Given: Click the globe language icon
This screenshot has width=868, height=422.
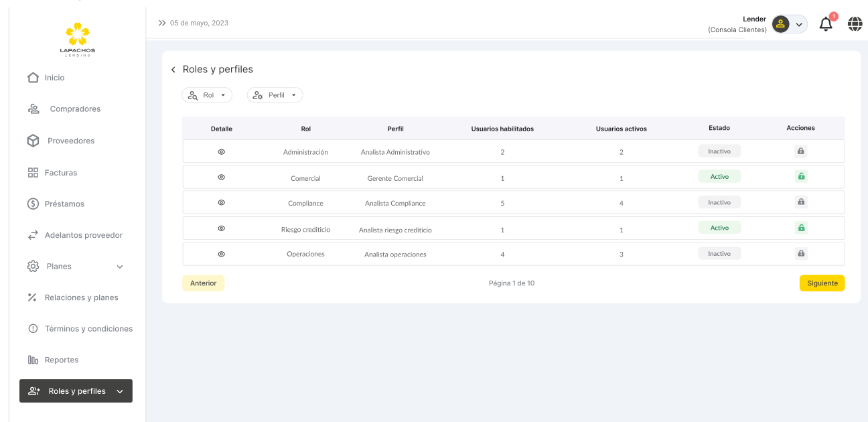Looking at the screenshot, I should [855, 24].
